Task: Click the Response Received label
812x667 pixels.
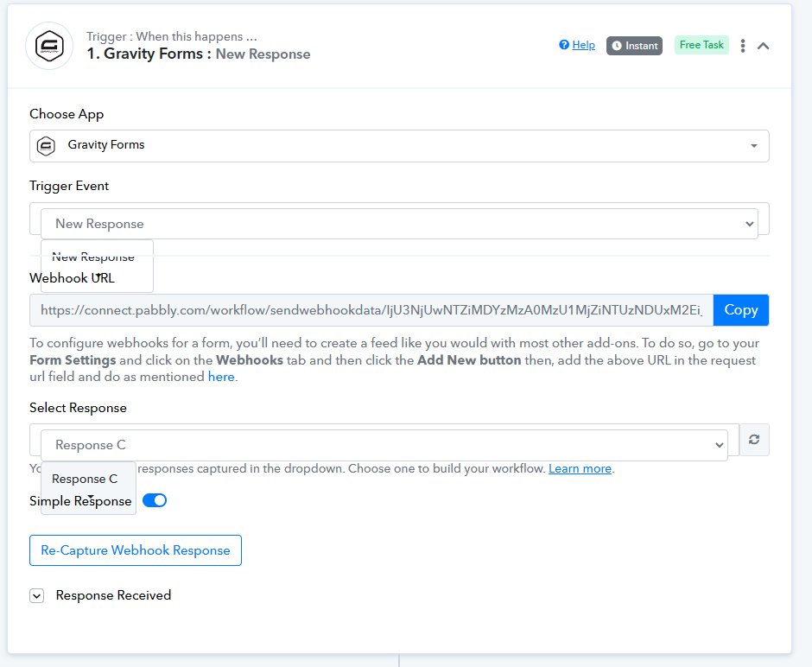Action: click(113, 595)
